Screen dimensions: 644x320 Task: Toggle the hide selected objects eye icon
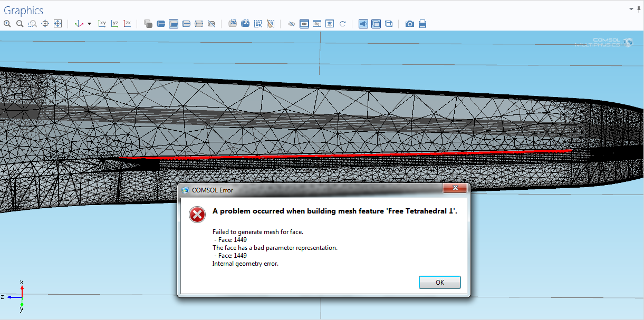coord(291,24)
